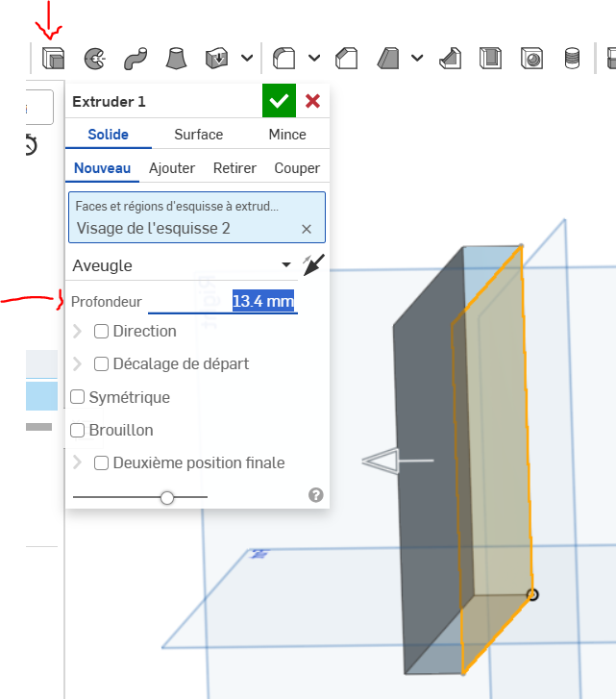Select the Thicken tool icon

click(x=217, y=58)
